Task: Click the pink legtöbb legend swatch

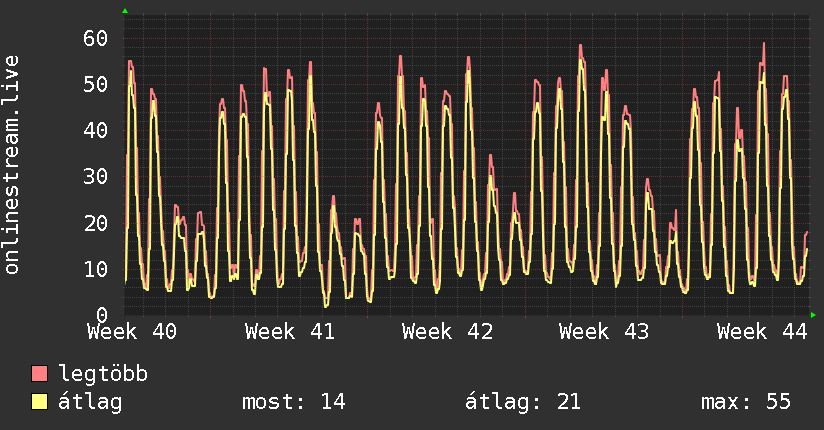Action: tap(39, 373)
